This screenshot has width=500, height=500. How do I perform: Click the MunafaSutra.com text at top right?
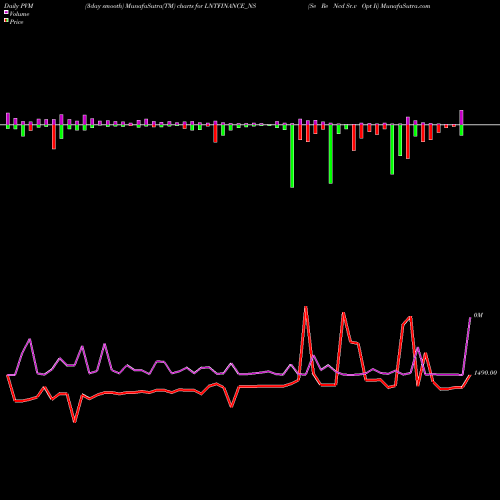coord(405,6)
